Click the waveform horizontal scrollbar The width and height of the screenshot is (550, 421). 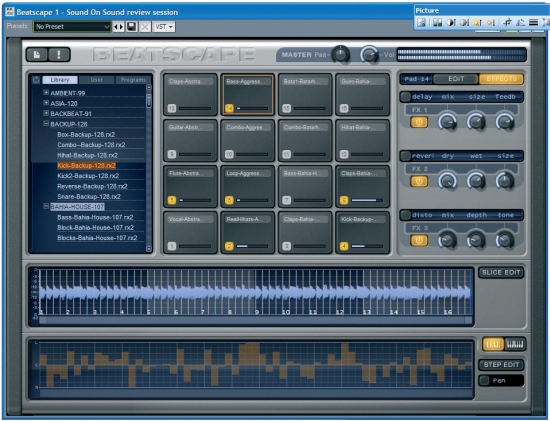pyautogui.click(x=256, y=320)
